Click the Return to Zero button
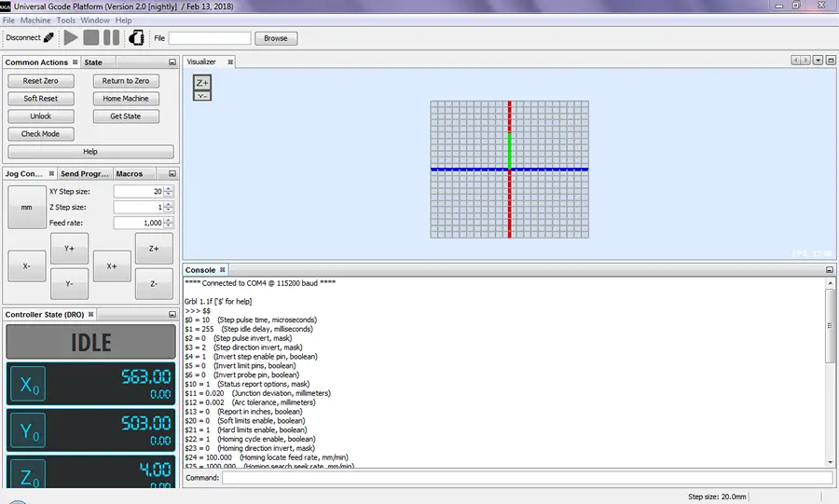This screenshot has height=504, width=839. click(126, 81)
